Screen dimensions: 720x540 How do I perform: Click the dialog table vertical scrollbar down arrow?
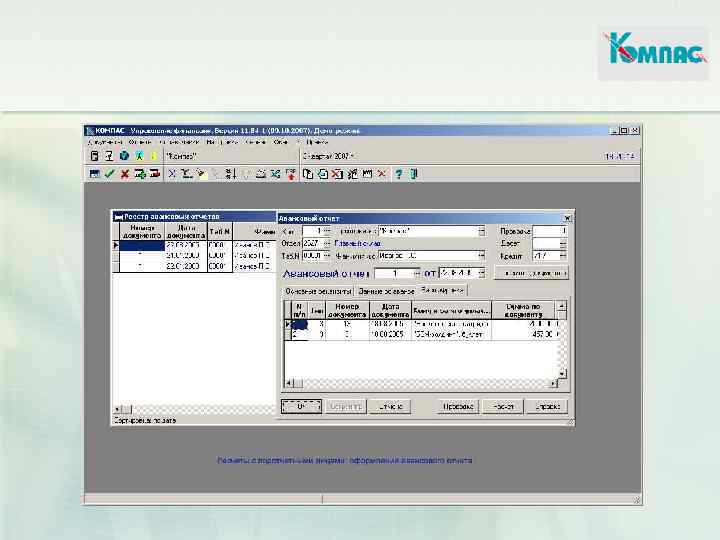pyautogui.click(x=562, y=374)
